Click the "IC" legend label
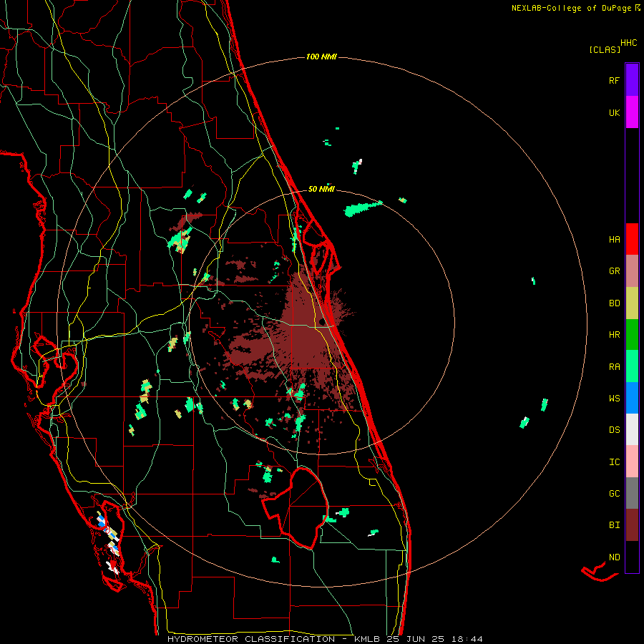Image resolution: width=644 pixels, height=644 pixels. [614, 462]
